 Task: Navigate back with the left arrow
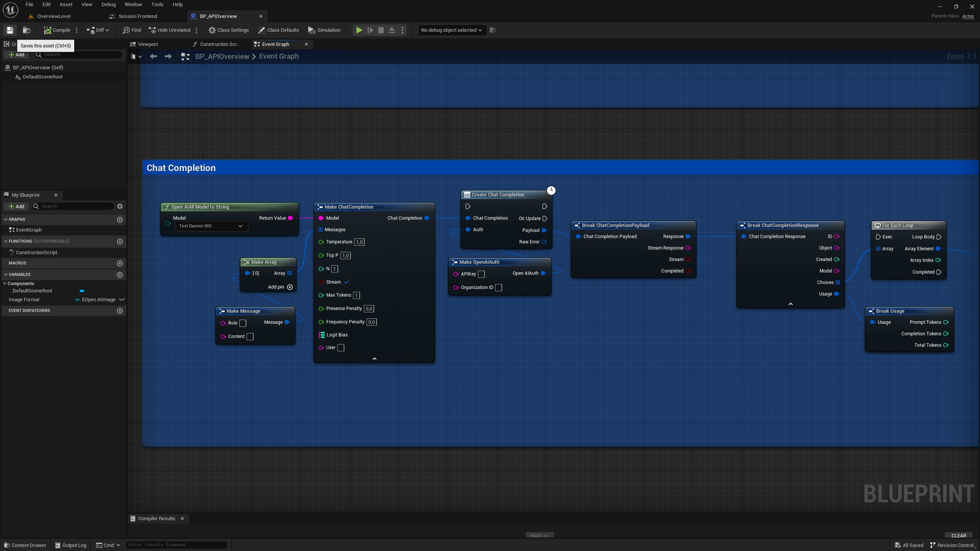tap(153, 57)
